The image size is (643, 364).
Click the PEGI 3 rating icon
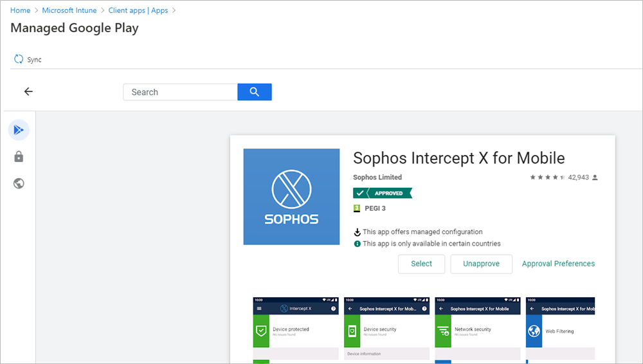point(357,208)
